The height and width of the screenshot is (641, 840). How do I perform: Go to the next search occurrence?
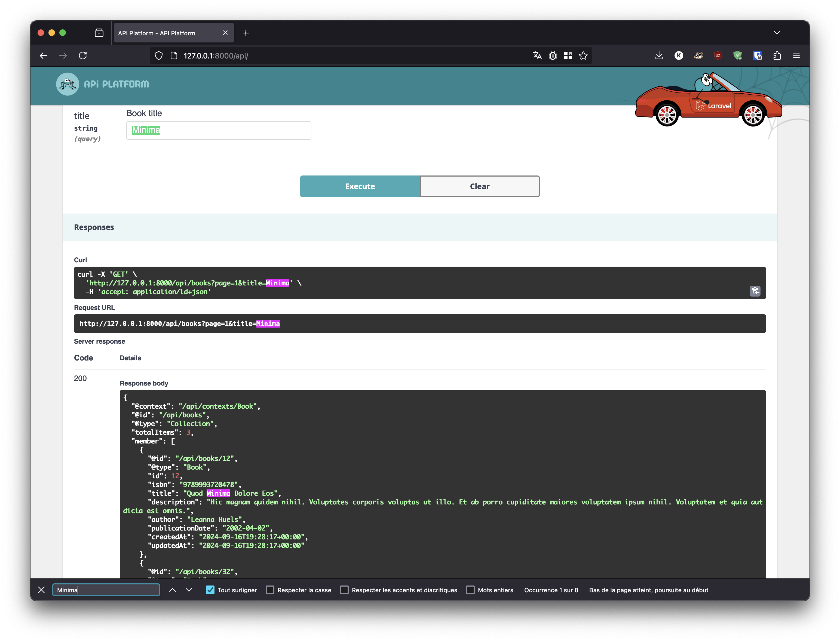pyautogui.click(x=189, y=590)
